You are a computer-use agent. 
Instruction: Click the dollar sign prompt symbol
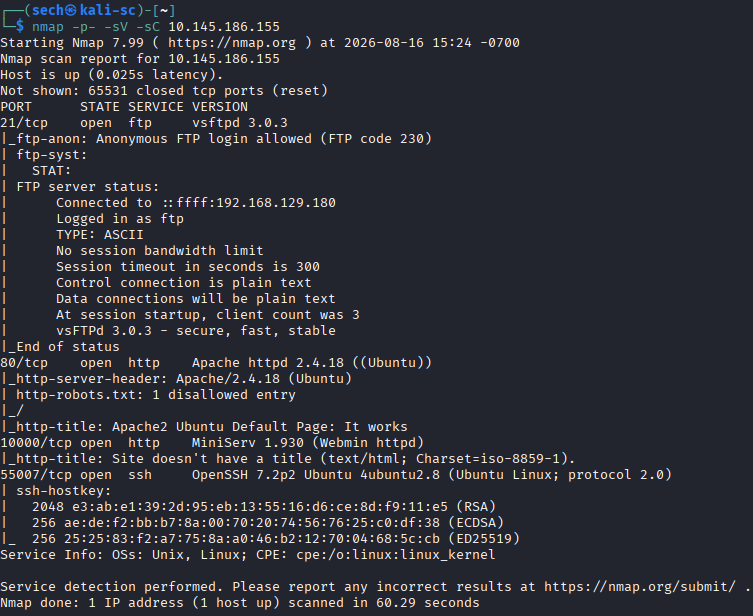tap(20, 26)
